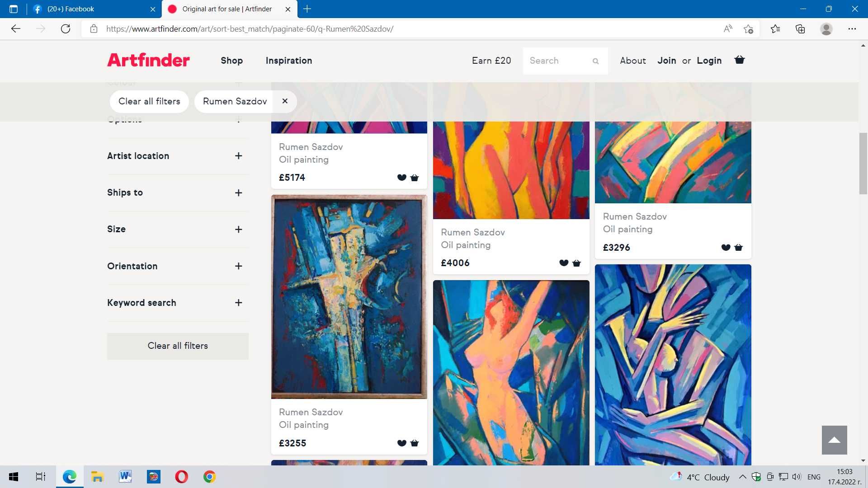Add the £4006 painting to basket

576,263
